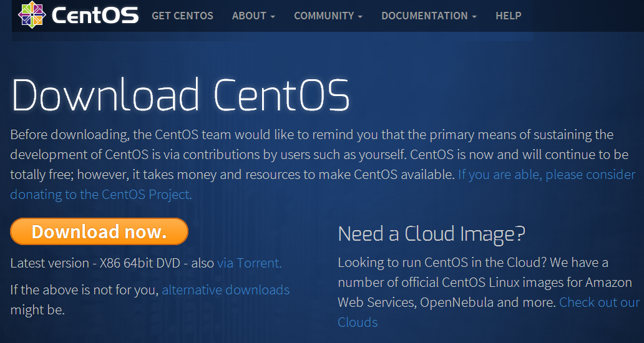Viewport: 644px width, 343px height.
Task: Expand the ABOUT dropdown menu
Action: [253, 16]
